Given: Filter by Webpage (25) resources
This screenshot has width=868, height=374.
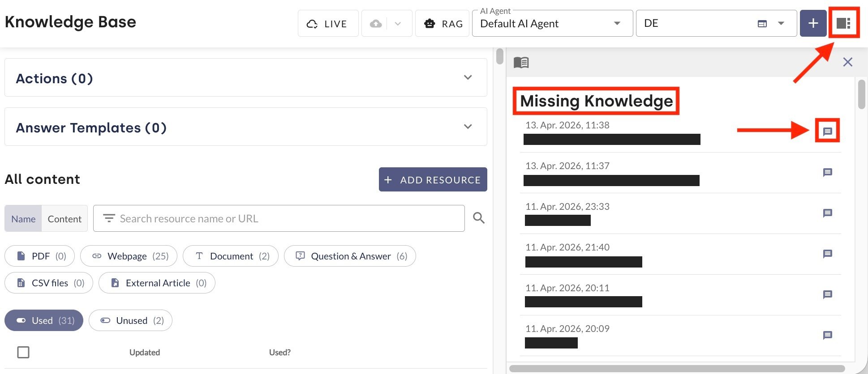Looking at the screenshot, I should pyautogui.click(x=129, y=256).
